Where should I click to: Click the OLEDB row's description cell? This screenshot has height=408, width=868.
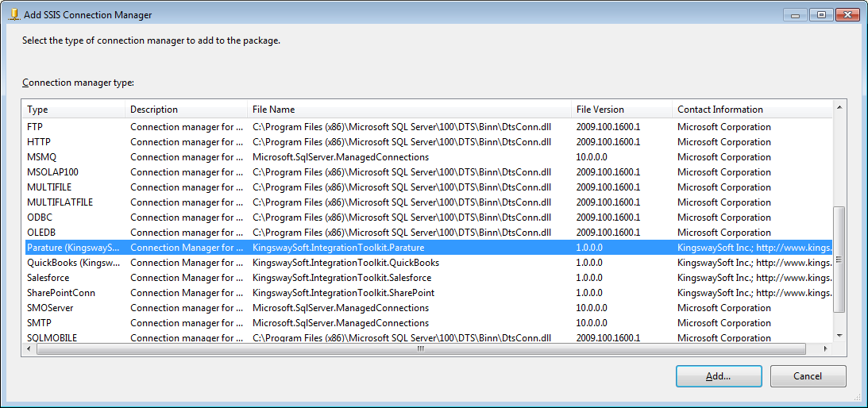point(187,232)
